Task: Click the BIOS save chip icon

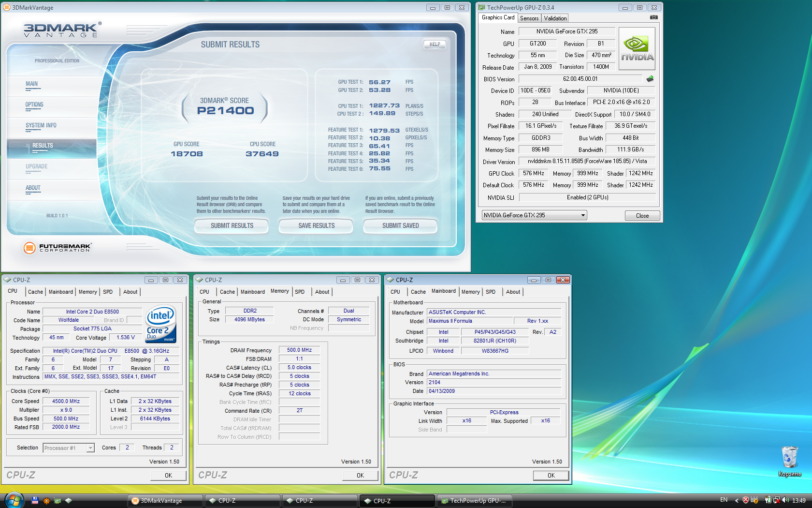Action: pyautogui.click(x=650, y=79)
